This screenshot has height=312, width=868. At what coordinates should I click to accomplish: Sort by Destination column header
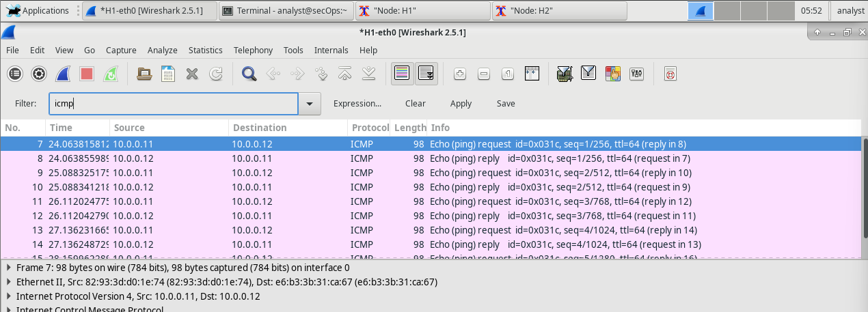[x=288, y=128]
